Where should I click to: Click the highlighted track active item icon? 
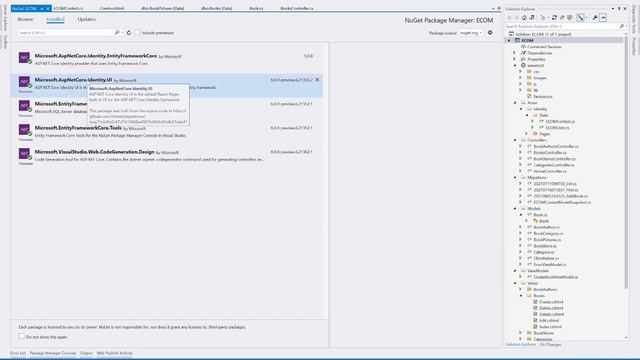tap(580, 18)
